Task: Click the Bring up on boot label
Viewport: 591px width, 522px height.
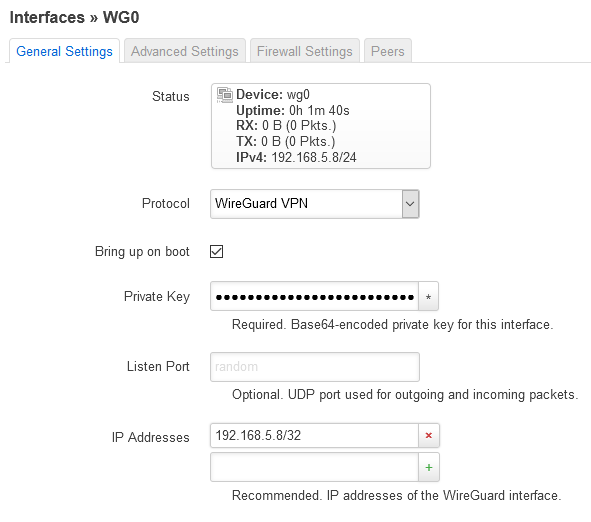Action: tap(142, 251)
